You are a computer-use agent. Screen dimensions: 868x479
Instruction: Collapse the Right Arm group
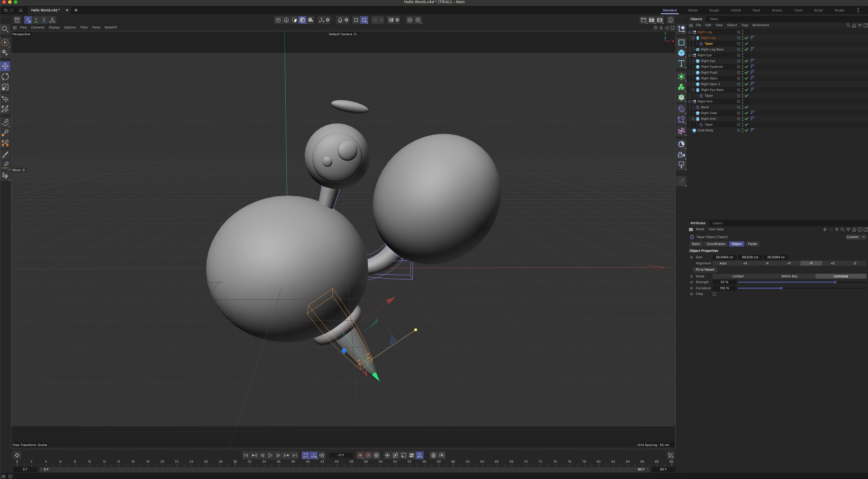coord(690,101)
